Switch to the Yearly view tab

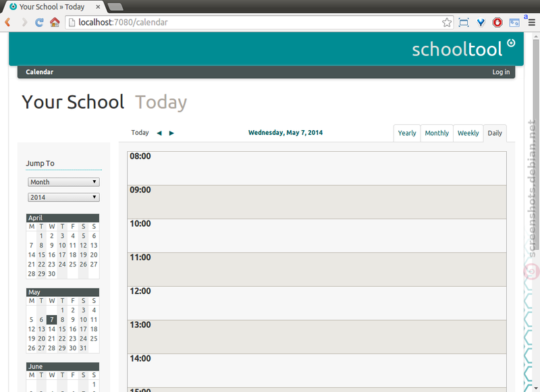pyautogui.click(x=407, y=133)
